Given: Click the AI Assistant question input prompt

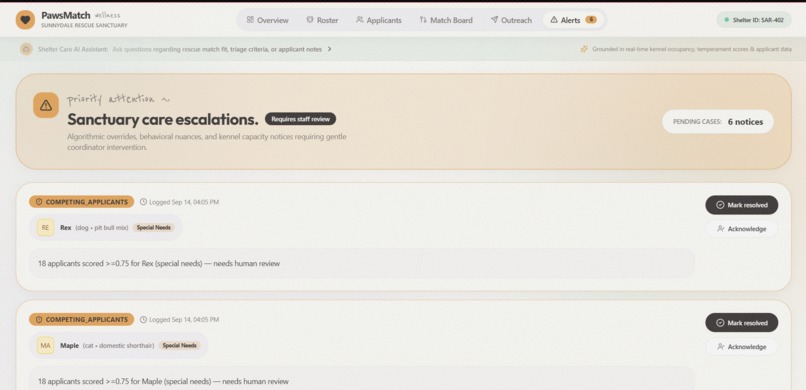Looking at the screenshot, I should 217,49.
